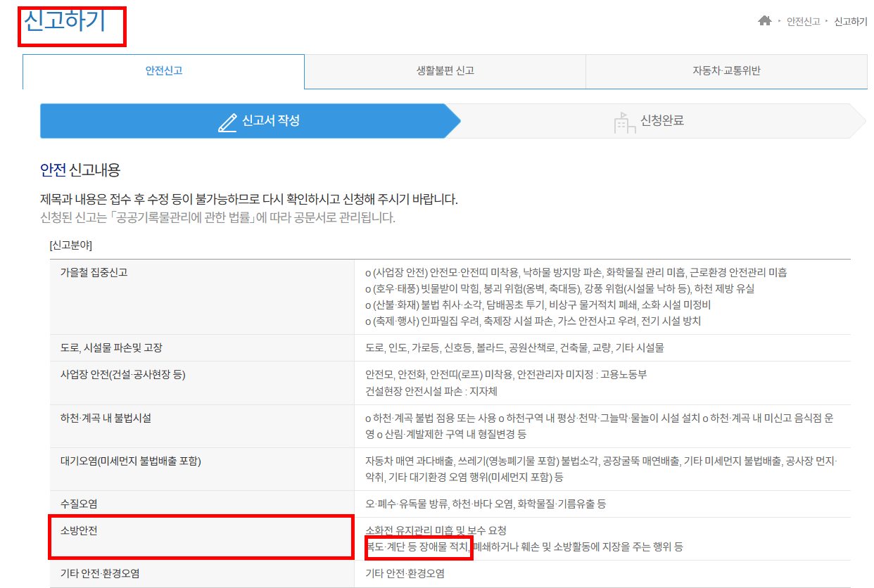874x588 pixels.
Task: Click the 안전신고 breadcrumb link
Action: coord(803,22)
